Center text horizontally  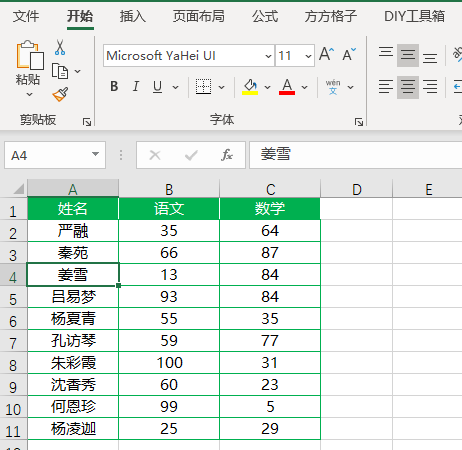(408, 87)
